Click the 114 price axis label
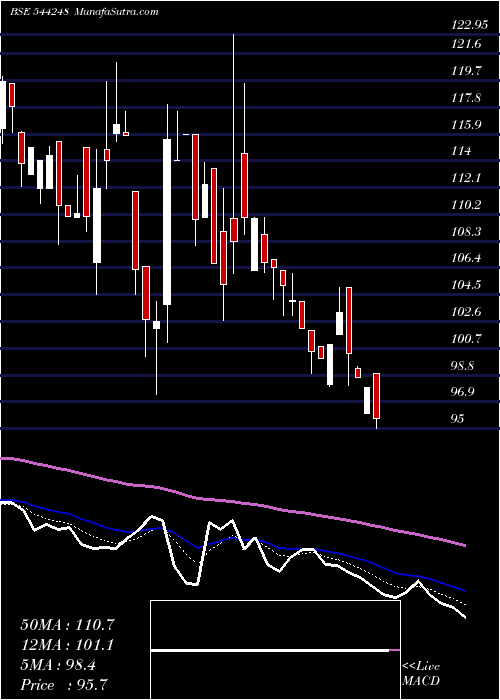Screen dimensions: 500x700 [461, 151]
